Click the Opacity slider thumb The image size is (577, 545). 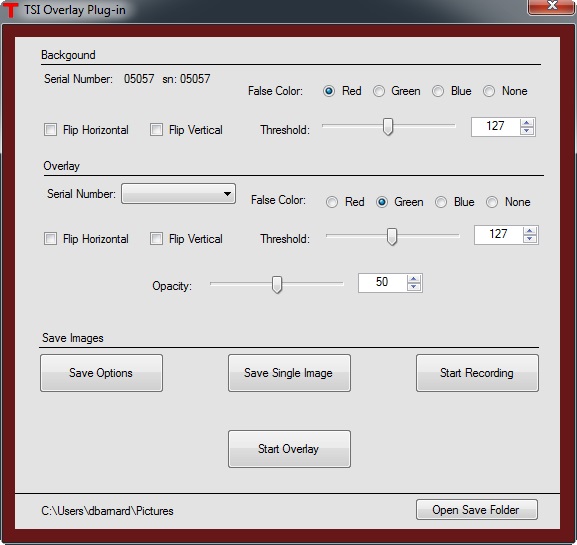click(277, 284)
